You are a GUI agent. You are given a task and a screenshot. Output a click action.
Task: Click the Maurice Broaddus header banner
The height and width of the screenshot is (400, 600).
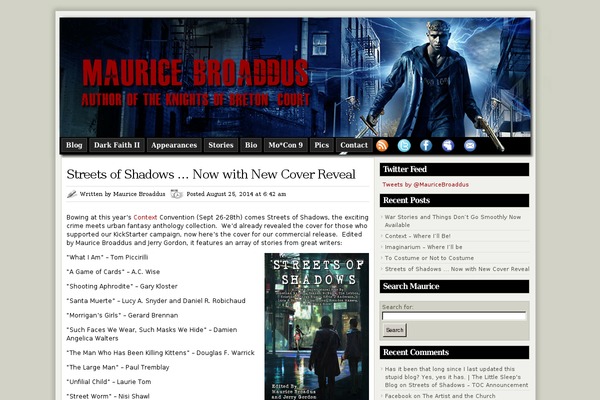[x=295, y=77]
